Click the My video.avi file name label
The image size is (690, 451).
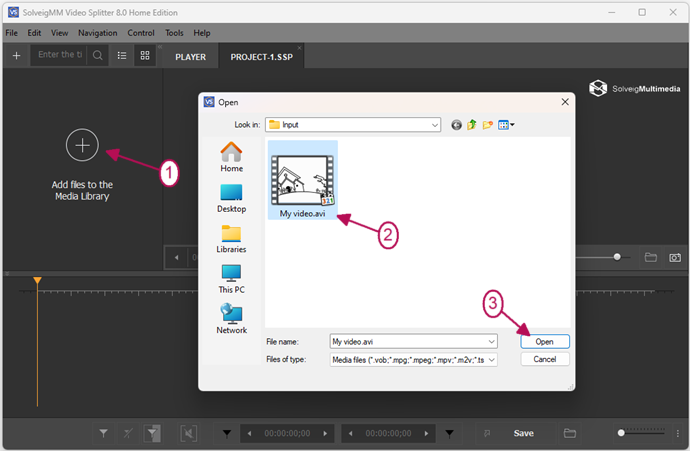tap(302, 214)
